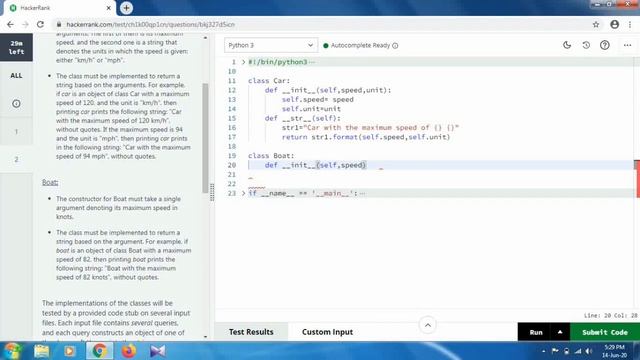Reload the HackerRank page
Image resolution: width=640 pixels, height=360 pixels.
[40, 24]
